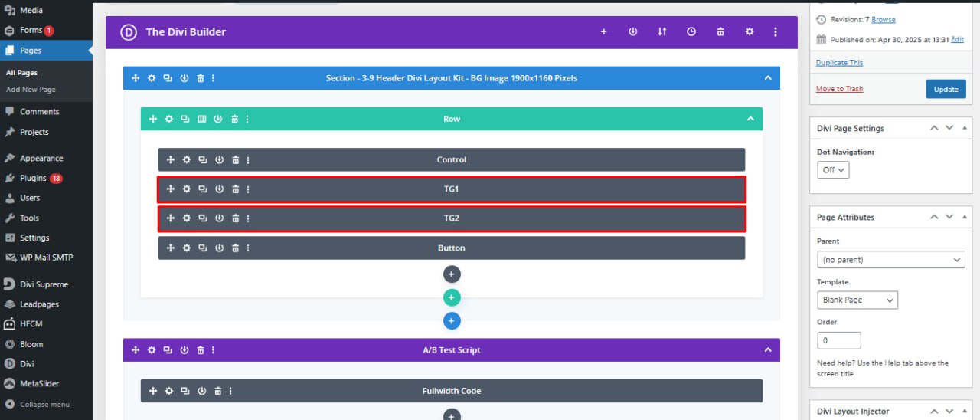The image size is (980, 420).
Task: Toggle the power icon on the Button module
Action: tap(219, 248)
